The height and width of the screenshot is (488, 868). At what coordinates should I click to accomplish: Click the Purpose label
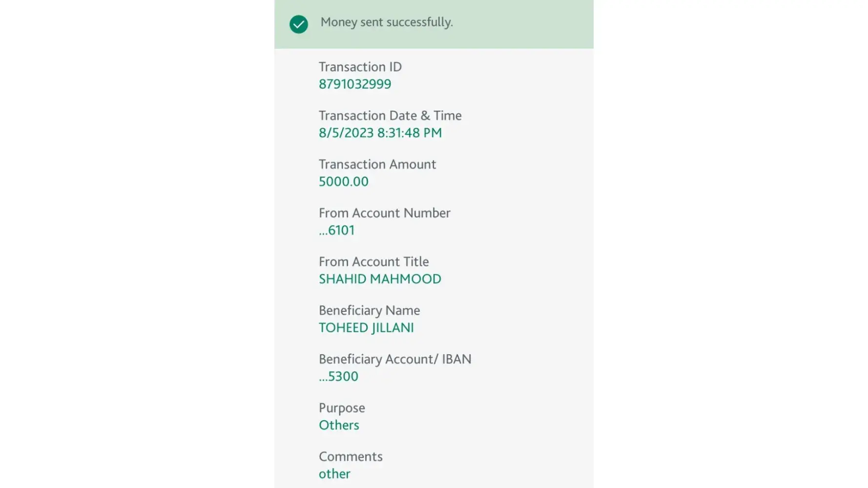pyautogui.click(x=342, y=408)
